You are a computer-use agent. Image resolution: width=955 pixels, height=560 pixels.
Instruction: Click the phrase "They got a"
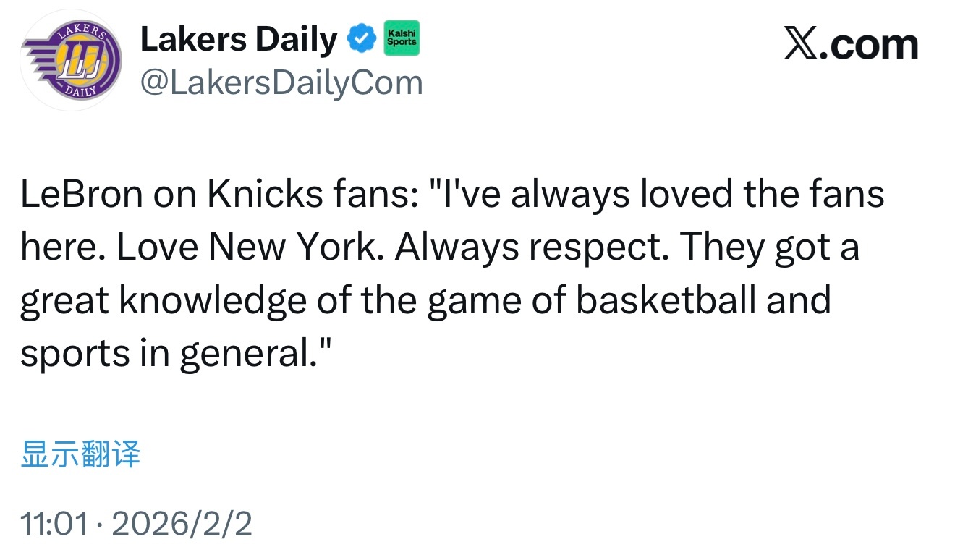click(768, 248)
